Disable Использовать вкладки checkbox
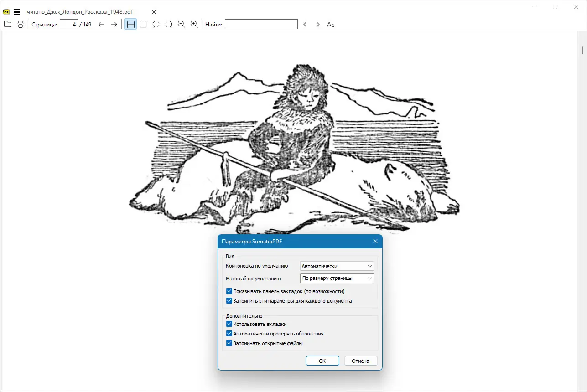The image size is (587, 392). [229, 324]
